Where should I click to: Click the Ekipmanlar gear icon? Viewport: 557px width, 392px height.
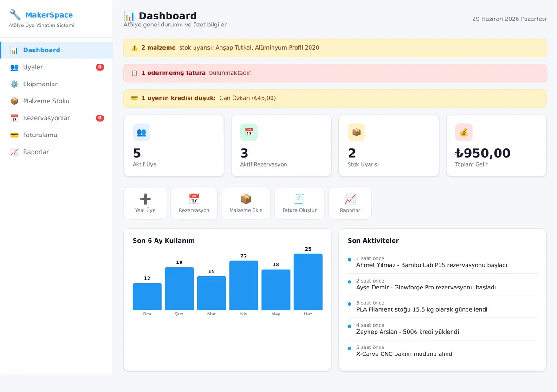click(x=14, y=84)
